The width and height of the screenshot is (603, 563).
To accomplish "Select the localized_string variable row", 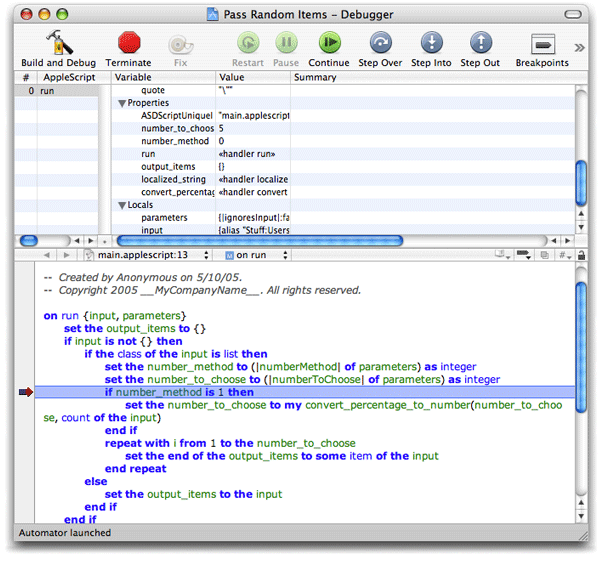I will tap(343, 179).
